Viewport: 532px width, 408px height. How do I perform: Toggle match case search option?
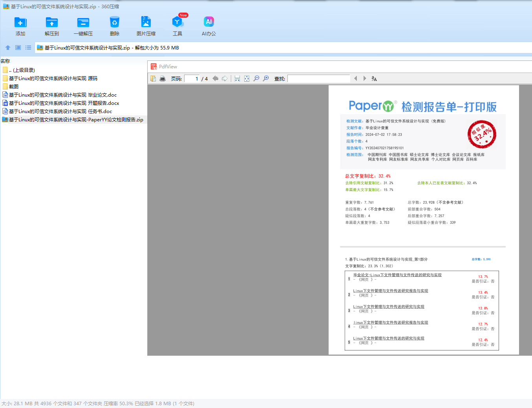click(x=374, y=79)
